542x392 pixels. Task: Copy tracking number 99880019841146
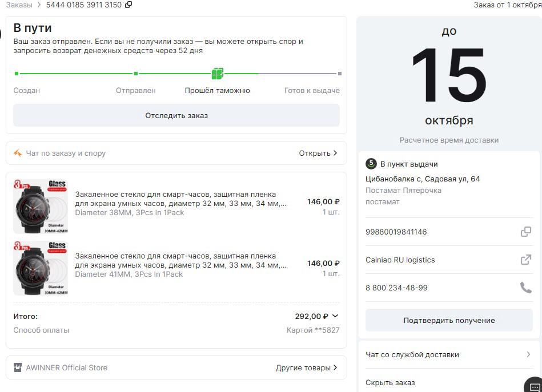525,232
